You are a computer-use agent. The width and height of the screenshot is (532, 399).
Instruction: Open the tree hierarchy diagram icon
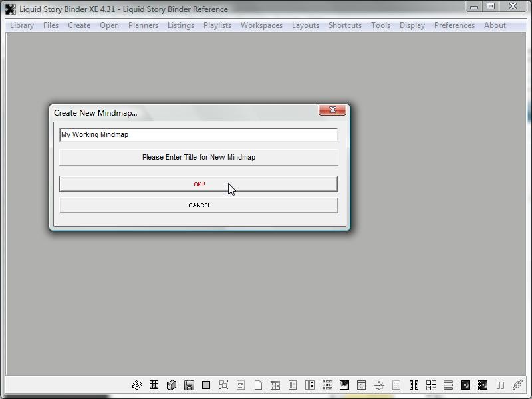pos(379,385)
